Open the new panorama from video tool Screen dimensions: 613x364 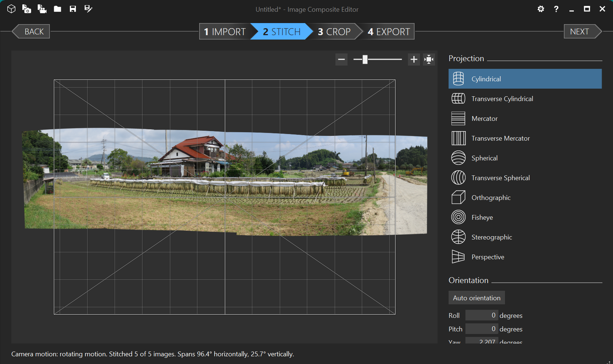click(x=42, y=9)
